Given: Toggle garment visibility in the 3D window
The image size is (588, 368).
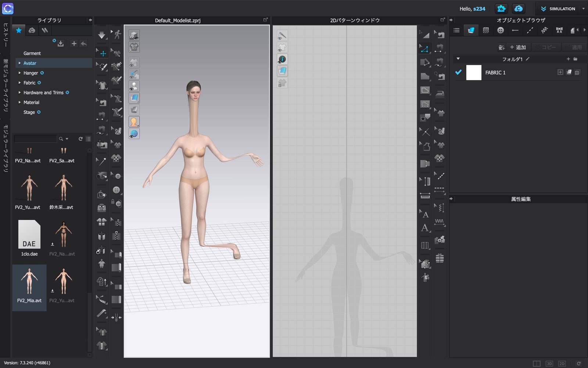Looking at the screenshot, I should (134, 63).
